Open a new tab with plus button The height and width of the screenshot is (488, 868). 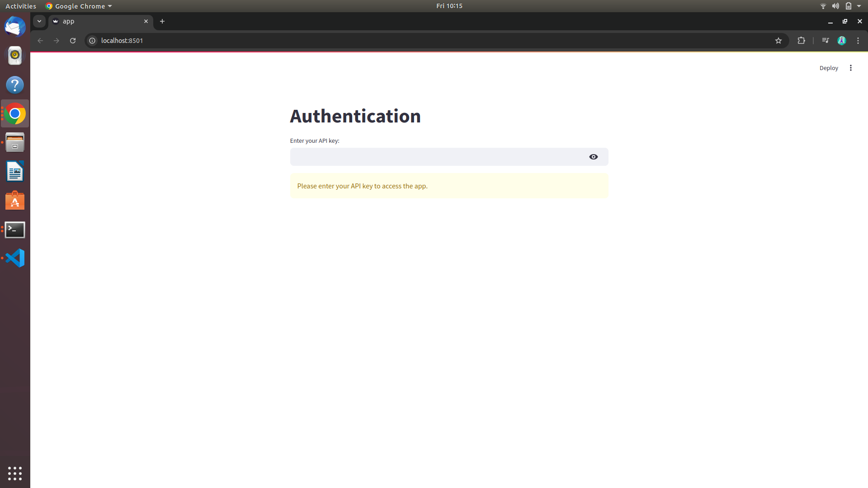[162, 21]
